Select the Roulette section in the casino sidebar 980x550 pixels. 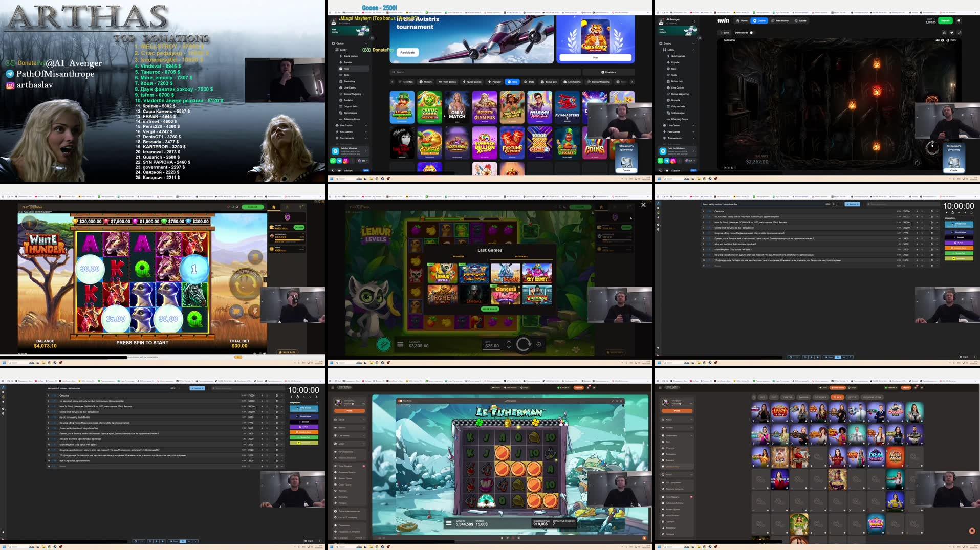click(349, 100)
